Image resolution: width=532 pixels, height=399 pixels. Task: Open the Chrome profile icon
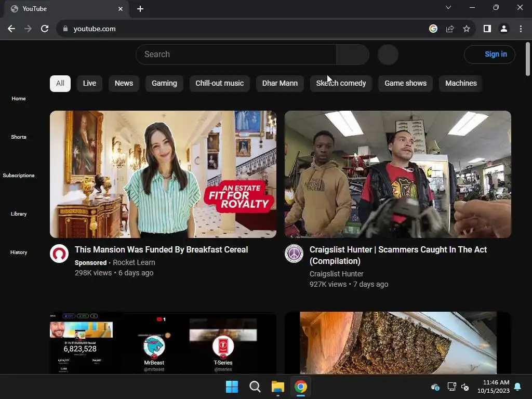pos(504,29)
